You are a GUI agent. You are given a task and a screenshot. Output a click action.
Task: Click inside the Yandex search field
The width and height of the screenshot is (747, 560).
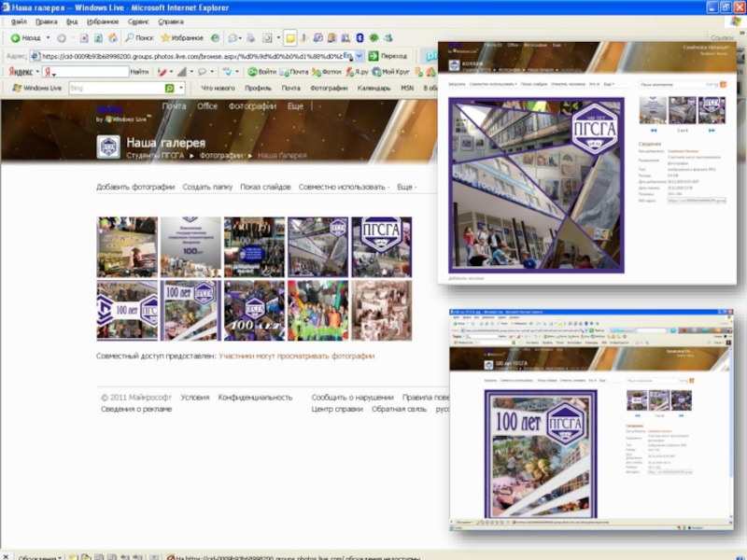[86, 72]
